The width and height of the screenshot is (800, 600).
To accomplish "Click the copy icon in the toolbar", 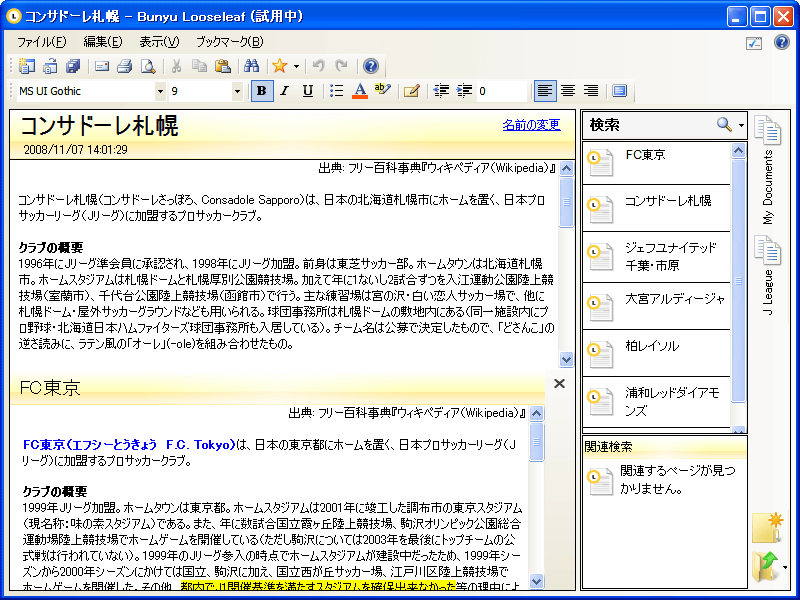I will point(199,66).
